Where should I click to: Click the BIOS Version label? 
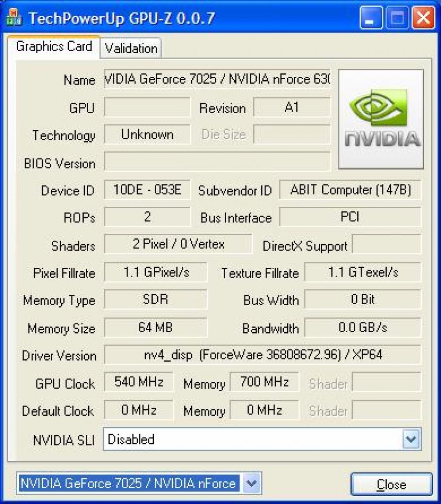point(60,163)
